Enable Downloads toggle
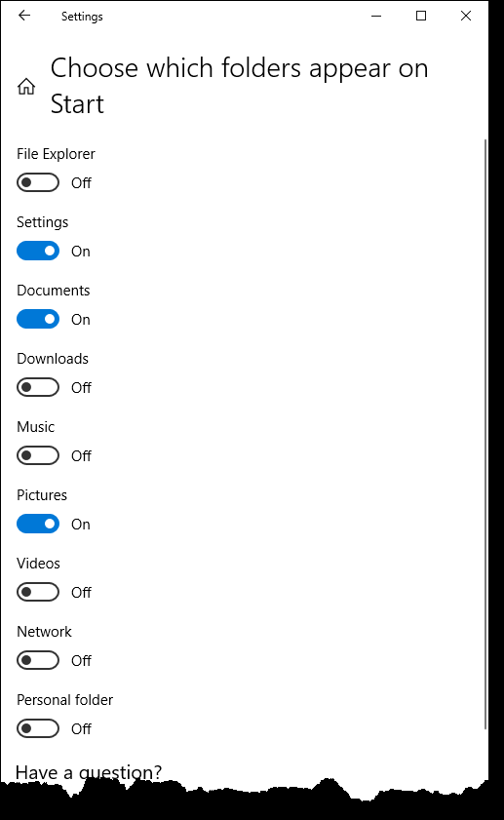The image size is (504, 820). coord(38,387)
